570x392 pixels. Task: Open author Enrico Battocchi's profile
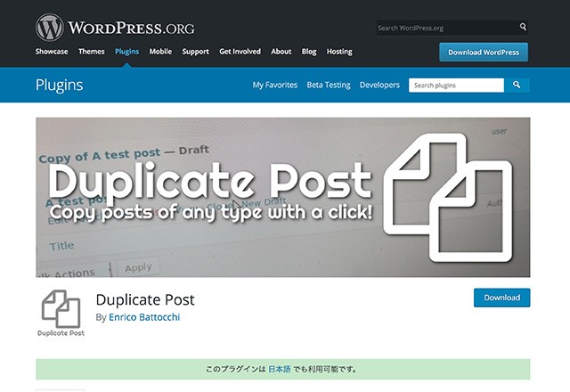click(144, 317)
